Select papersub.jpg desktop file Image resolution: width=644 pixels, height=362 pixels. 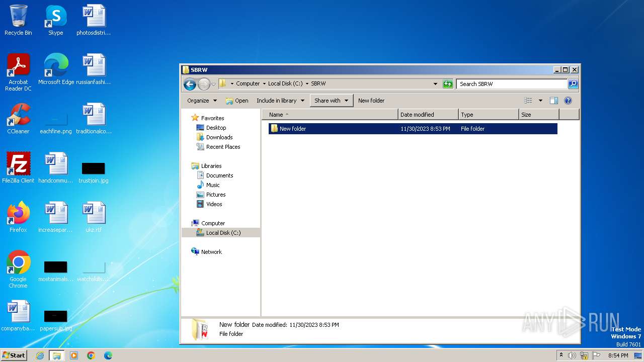(56, 320)
